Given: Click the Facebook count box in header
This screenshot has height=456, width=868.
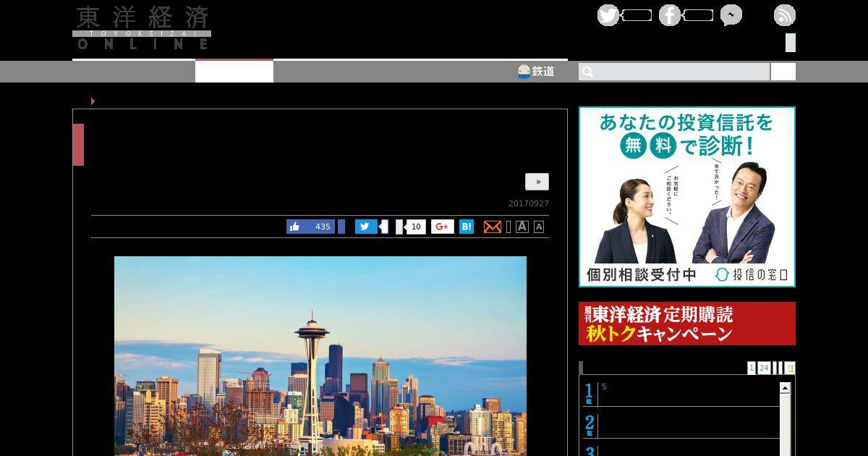Looking at the screenshot, I should [698, 15].
